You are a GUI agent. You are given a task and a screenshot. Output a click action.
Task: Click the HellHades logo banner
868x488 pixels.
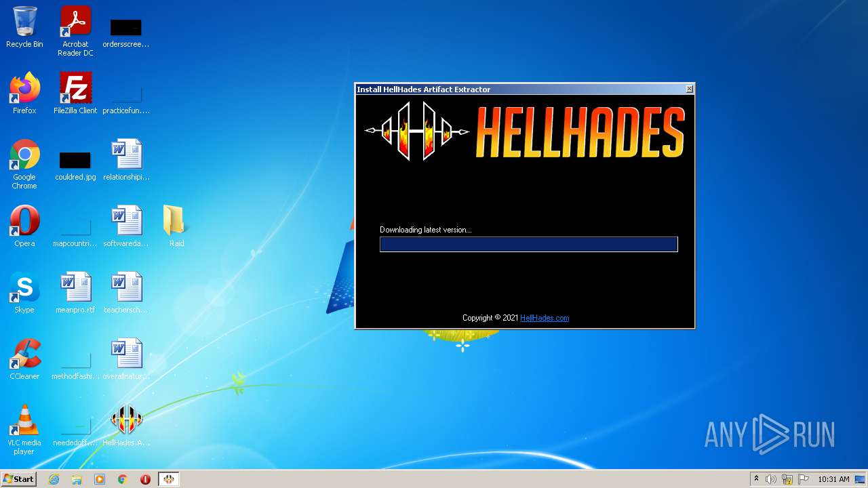point(525,131)
